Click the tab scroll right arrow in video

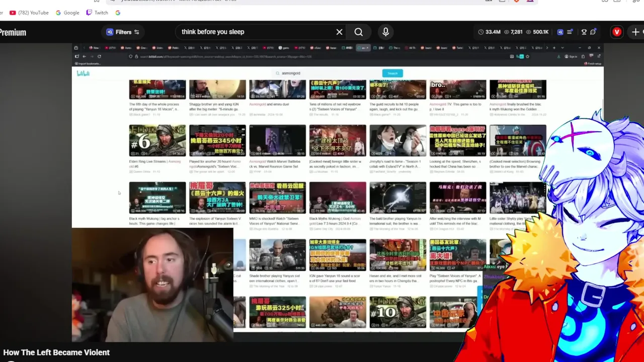point(547,48)
